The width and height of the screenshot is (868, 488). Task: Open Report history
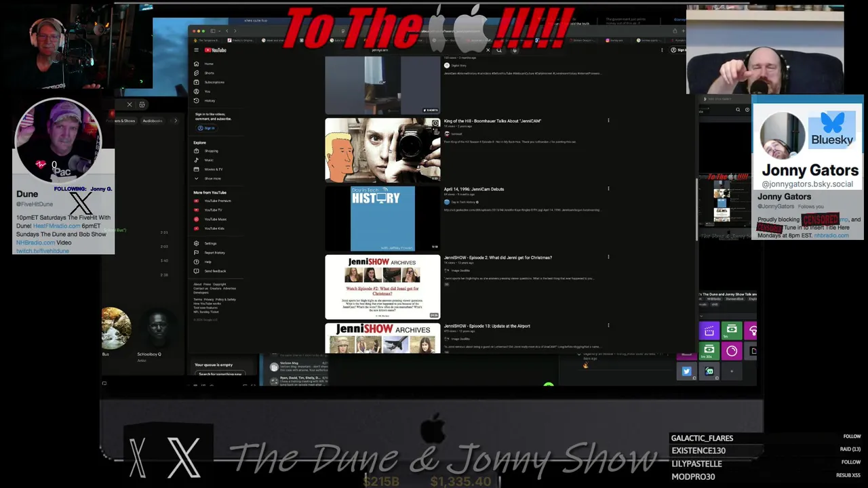tap(210, 253)
